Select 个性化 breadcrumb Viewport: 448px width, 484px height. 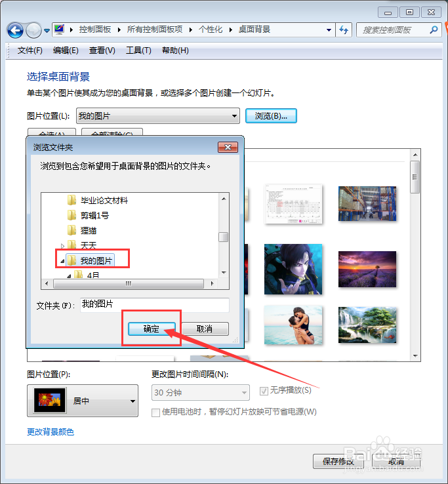211,30
